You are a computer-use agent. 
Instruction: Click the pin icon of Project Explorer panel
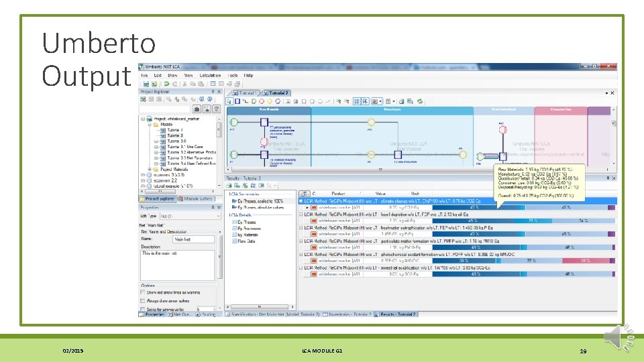click(x=213, y=92)
